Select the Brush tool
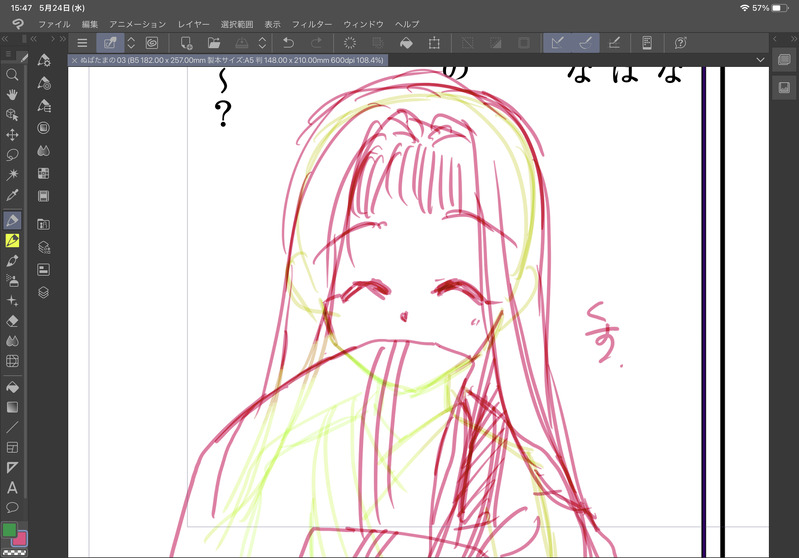 tap(12, 260)
